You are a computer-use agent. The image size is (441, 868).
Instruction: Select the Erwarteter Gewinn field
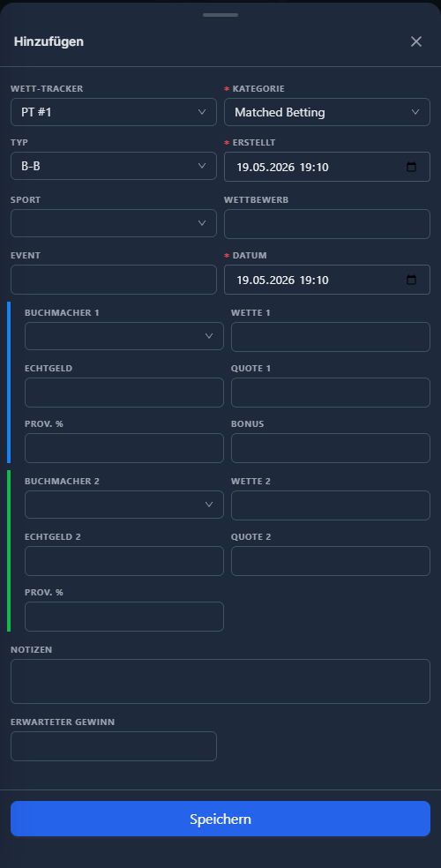tap(114, 746)
